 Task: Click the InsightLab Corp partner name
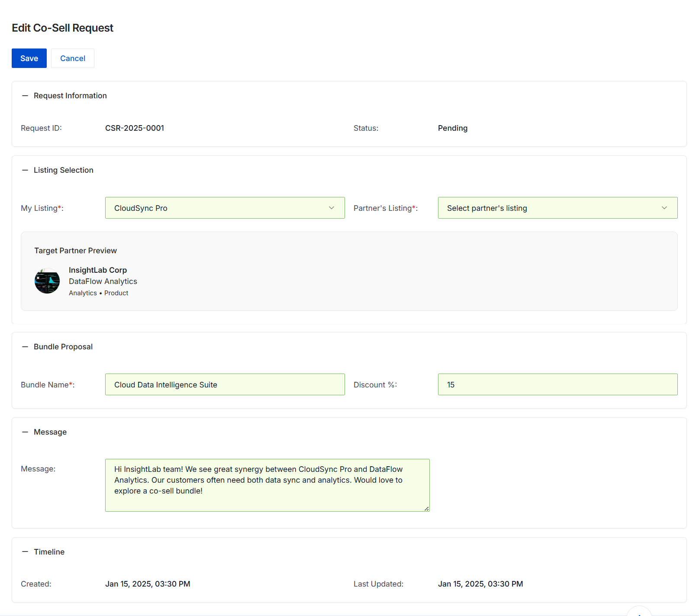click(x=98, y=270)
